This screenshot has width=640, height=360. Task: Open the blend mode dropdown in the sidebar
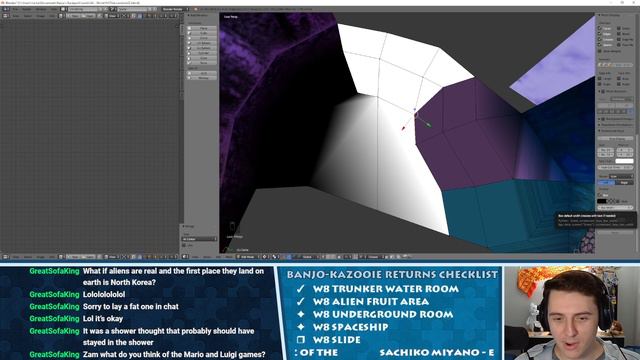pos(621,176)
